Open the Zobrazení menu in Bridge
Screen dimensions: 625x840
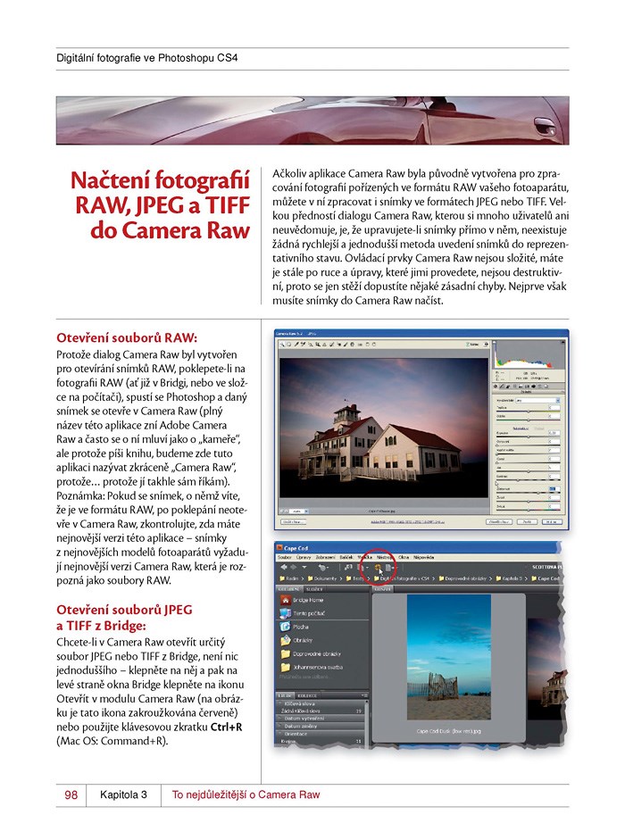coord(325,557)
